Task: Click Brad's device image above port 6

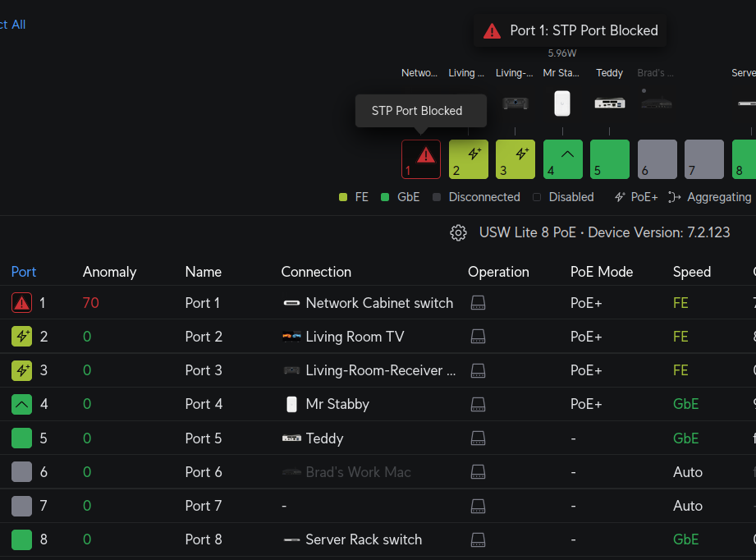Action: pyautogui.click(x=656, y=103)
